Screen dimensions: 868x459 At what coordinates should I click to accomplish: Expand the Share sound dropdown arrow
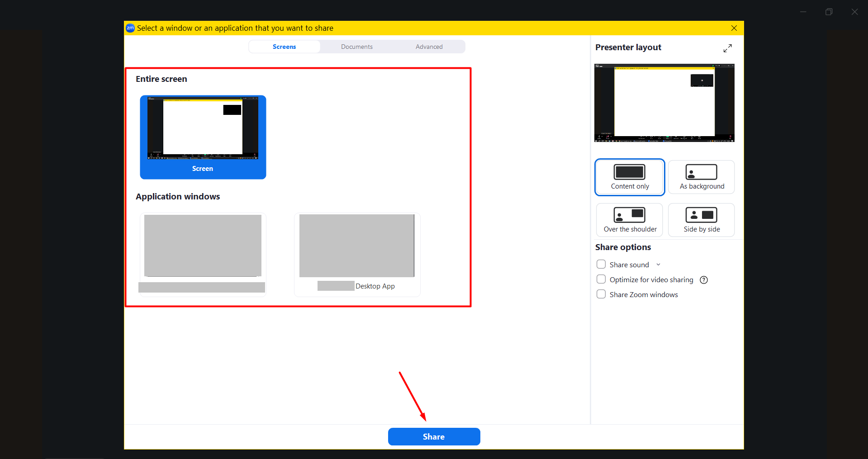click(x=658, y=265)
